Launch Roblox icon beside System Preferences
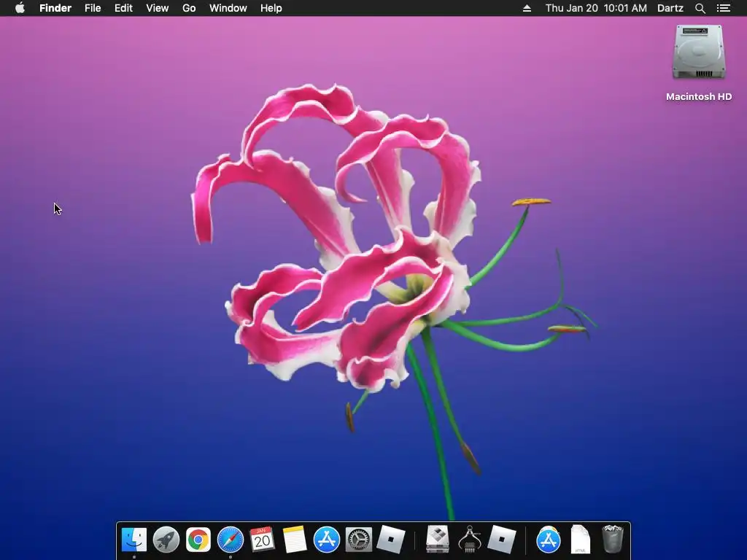Viewport: 747px width, 560px height. click(x=391, y=540)
